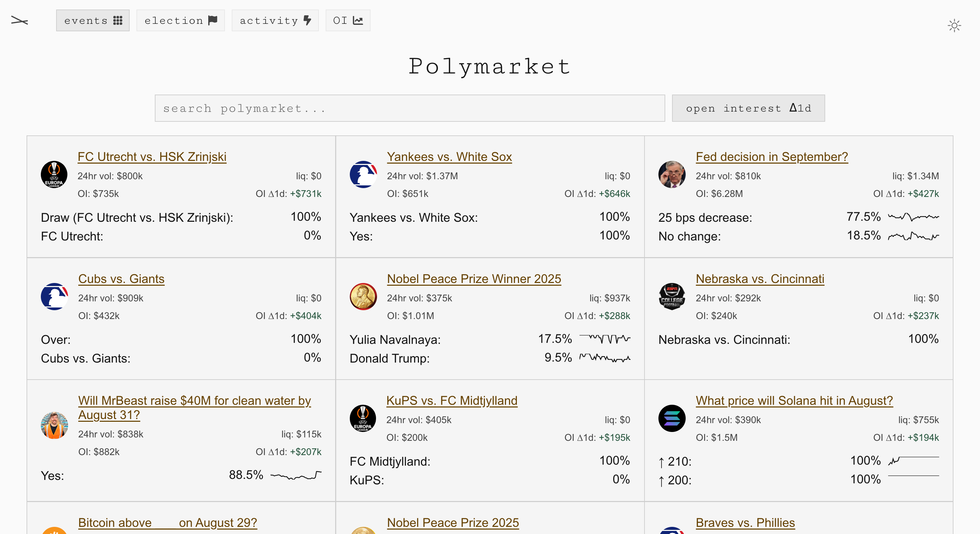
Task: Focus the search polymarket input field
Action: (409, 109)
